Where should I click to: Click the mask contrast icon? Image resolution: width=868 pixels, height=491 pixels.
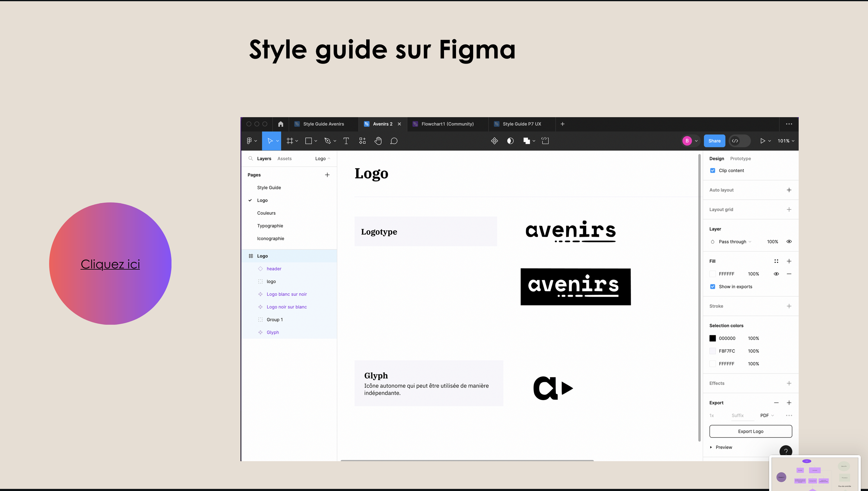pos(510,141)
